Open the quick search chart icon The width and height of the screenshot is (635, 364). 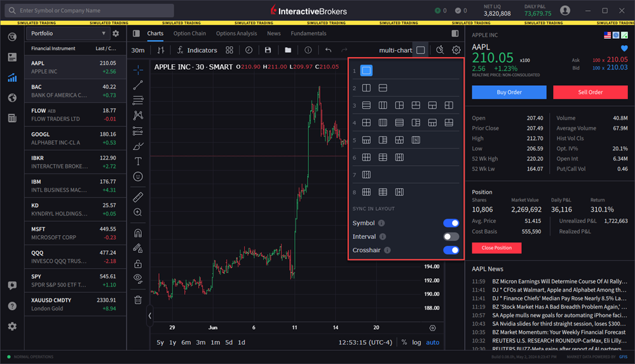pos(440,50)
